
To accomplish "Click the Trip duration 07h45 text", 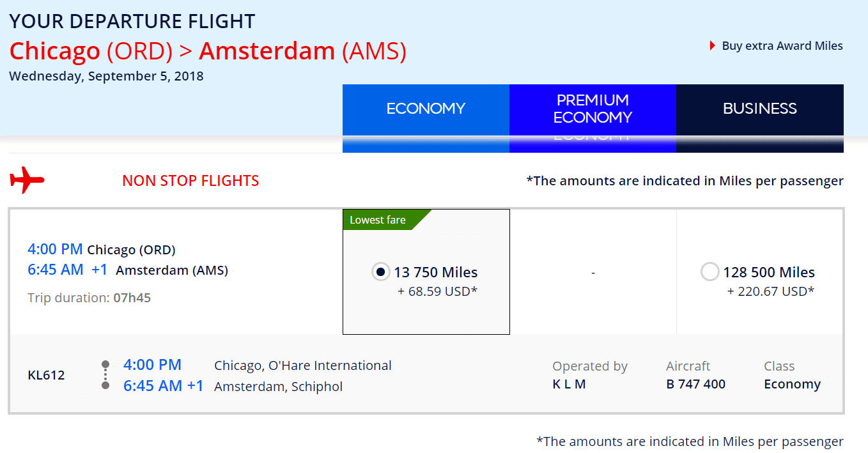I will (x=89, y=298).
